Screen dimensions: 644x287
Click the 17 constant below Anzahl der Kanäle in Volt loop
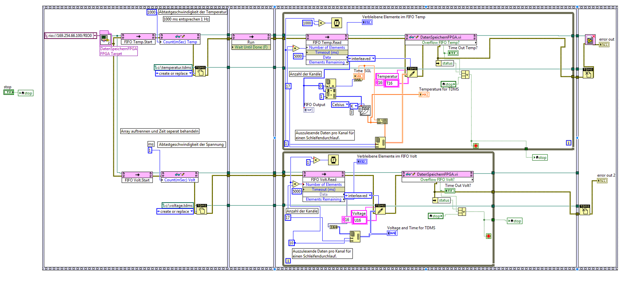(288, 218)
